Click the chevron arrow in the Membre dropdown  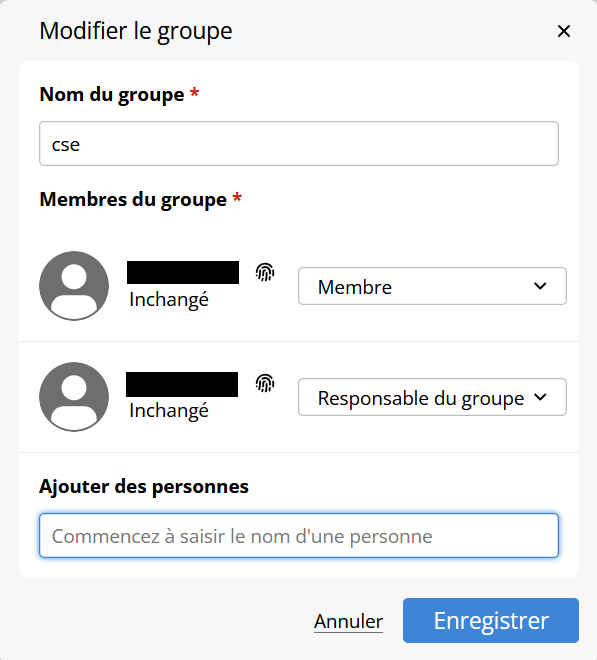click(x=540, y=286)
